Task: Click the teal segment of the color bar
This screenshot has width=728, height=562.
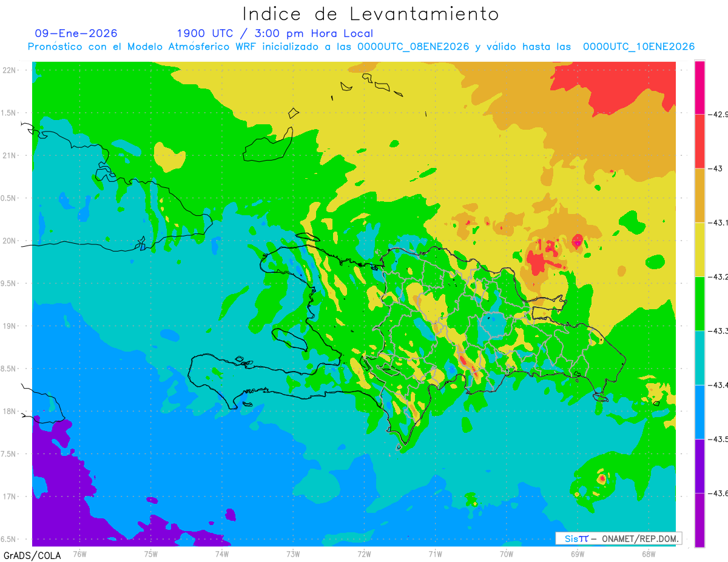Action: 699,358
